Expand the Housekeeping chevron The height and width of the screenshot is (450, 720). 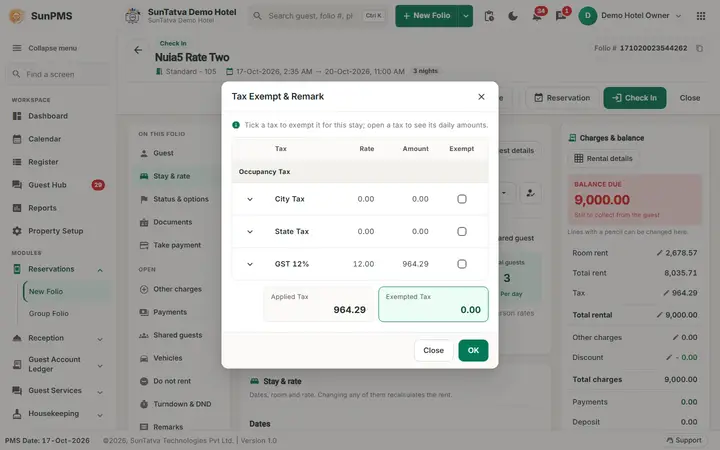tap(100, 415)
